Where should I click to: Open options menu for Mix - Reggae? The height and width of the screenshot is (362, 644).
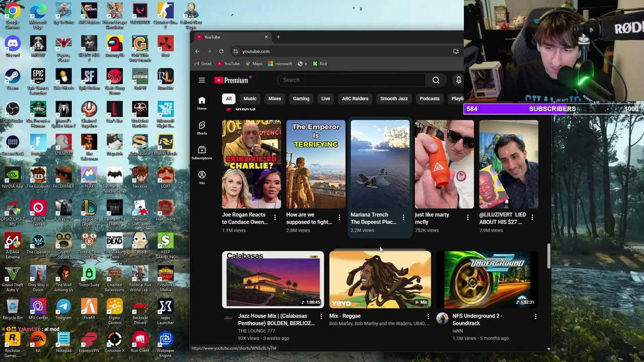pyautogui.click(x=428, y=316)
